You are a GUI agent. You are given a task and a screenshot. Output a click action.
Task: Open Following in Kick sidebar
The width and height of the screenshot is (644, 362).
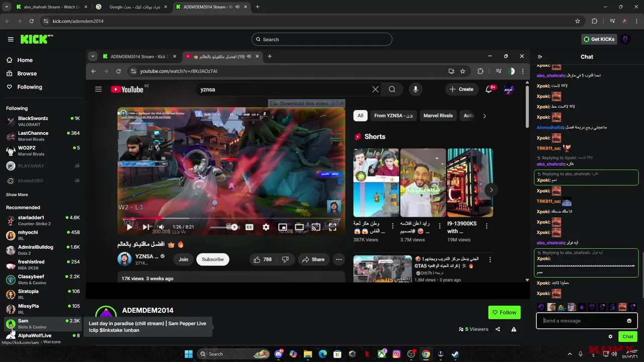(30, 87)
